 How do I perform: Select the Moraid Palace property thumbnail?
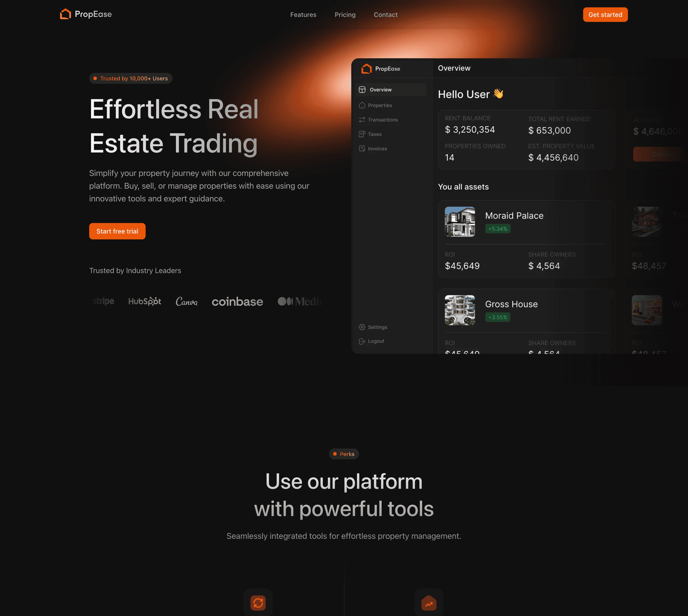[460, 221]
